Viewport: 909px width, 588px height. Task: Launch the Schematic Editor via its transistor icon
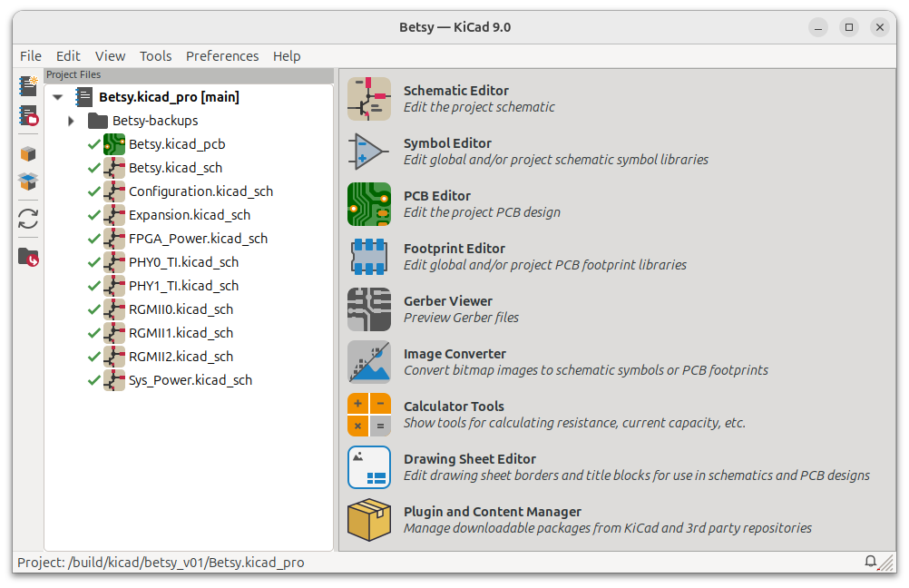click(x=368, y=99)
